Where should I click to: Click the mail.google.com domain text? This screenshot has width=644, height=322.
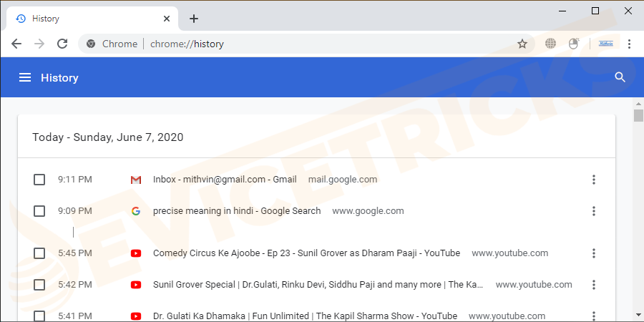coord(343,180)
